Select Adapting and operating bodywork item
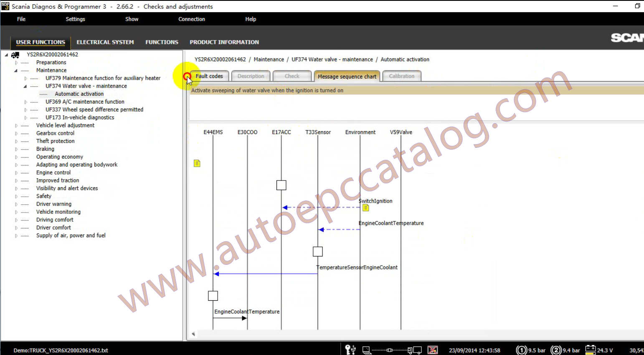The image size is (644, 355). (77, 165)
